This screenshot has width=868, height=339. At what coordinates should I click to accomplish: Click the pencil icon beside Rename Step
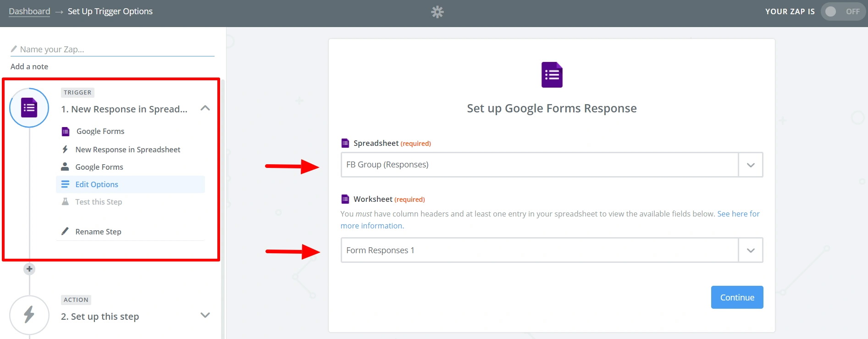click(x=65, y=231)
